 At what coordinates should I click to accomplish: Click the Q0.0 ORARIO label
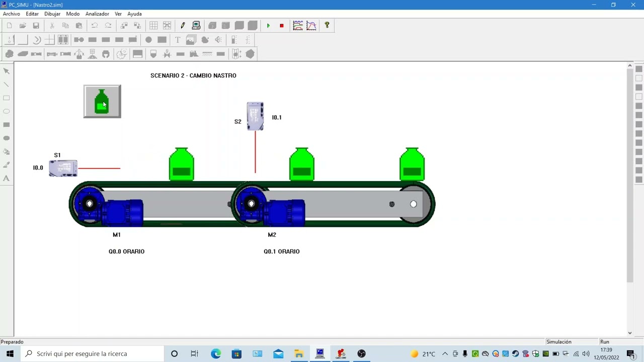pos(126,251)
